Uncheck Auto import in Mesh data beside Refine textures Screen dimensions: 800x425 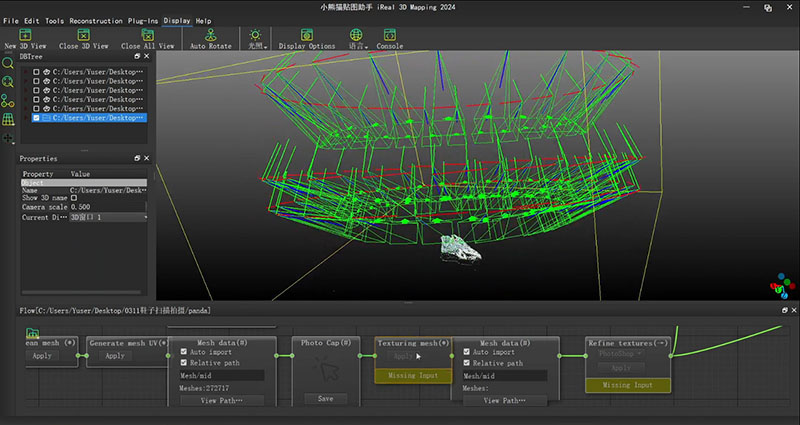click(466, 352)
